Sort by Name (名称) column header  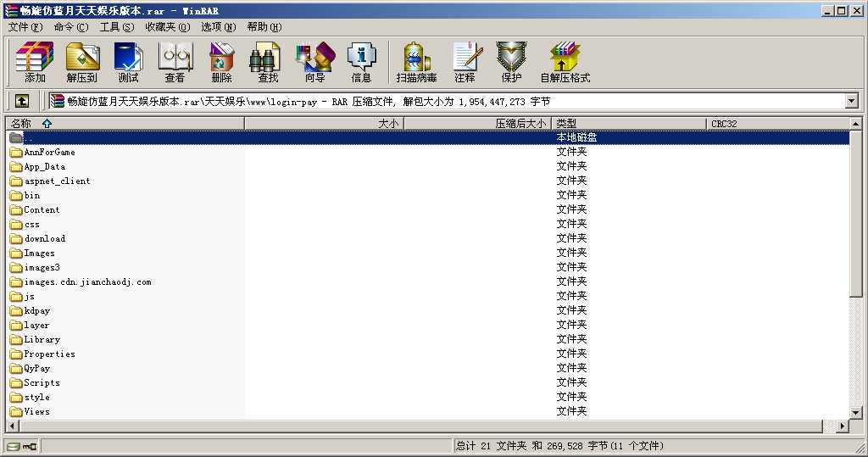pos(125,124)
